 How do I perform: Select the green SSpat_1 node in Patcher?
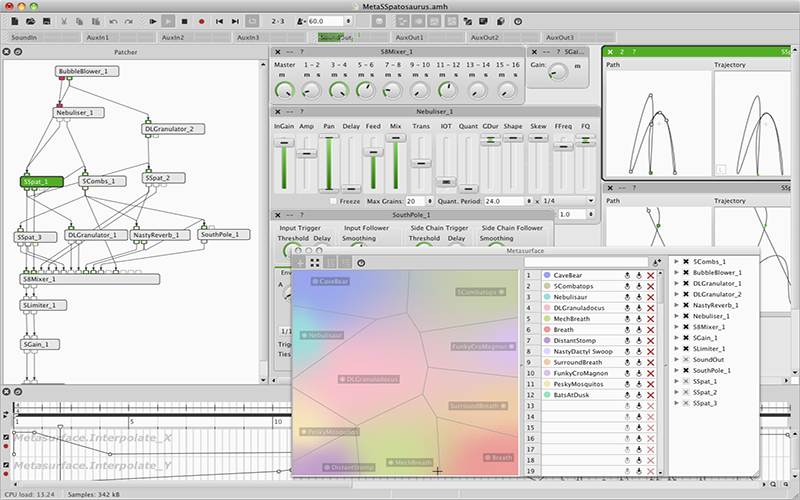click(x=42, y=182)
